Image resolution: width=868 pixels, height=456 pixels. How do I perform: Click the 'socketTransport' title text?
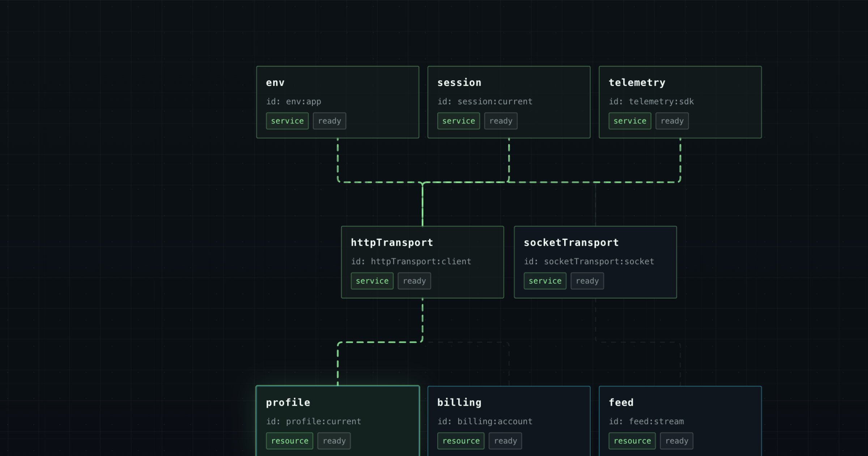[x=571, y=243]
